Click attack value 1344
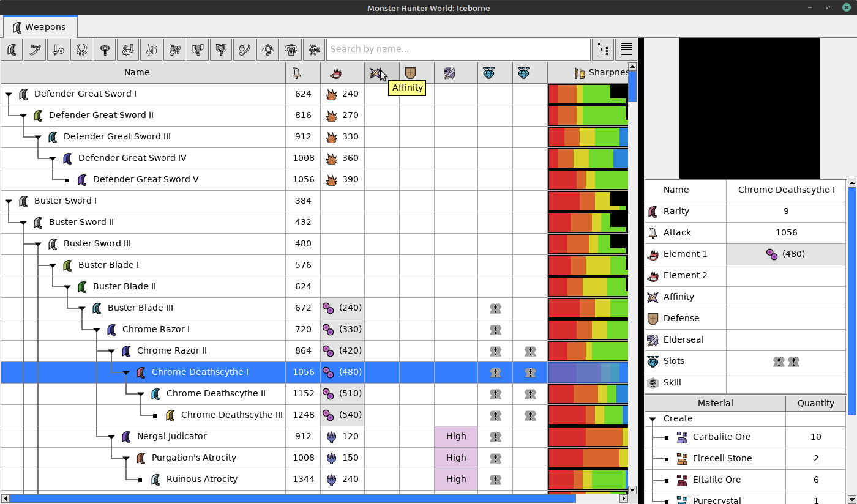Screen dimensions: 857x504 303,480
